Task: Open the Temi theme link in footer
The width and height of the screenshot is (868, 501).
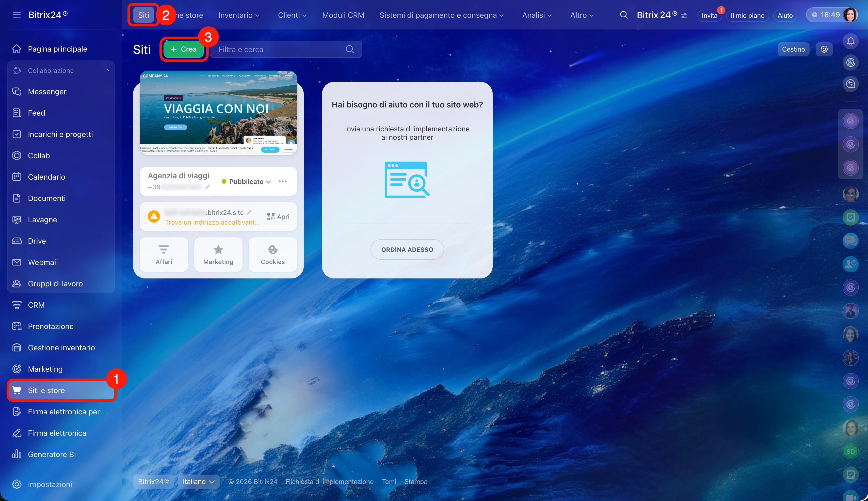Action: 389,481
